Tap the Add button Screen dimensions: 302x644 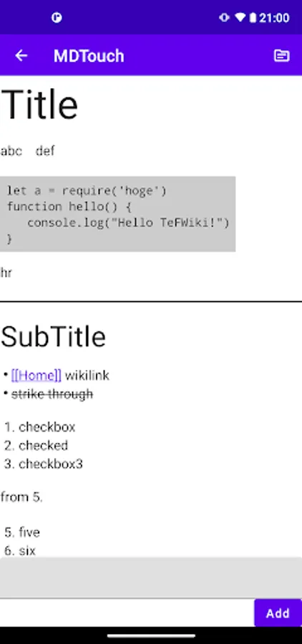tap(278, 613)
